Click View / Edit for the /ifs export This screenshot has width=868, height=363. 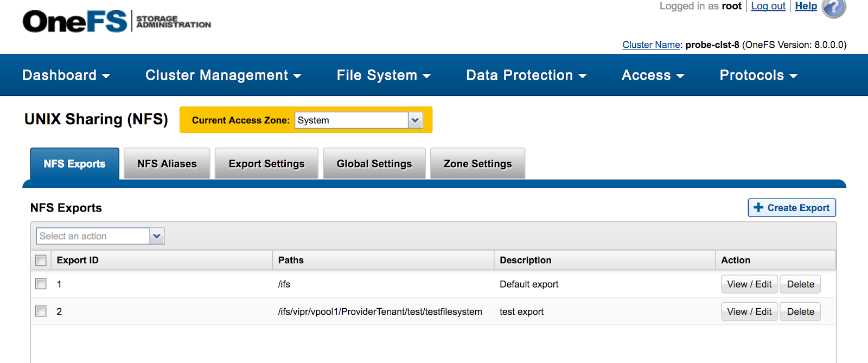tap(749, 284)
